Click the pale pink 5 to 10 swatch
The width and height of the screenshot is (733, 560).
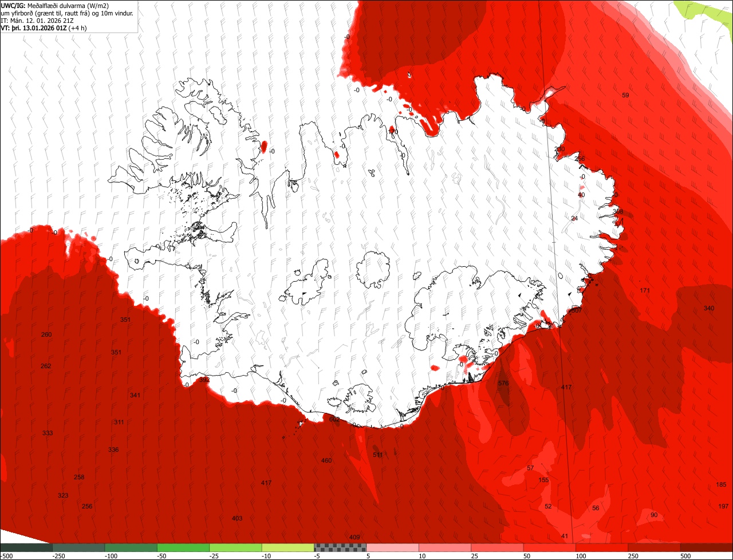click(392, 548)
